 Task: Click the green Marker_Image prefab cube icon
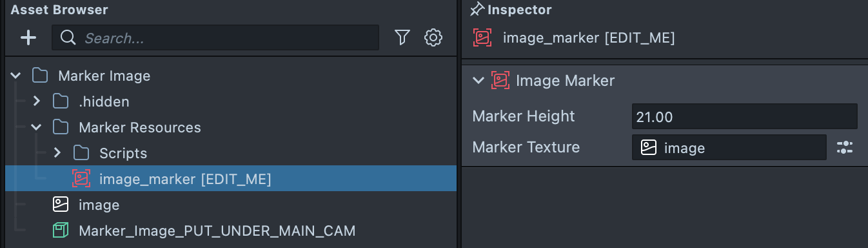tap(60, 231)
